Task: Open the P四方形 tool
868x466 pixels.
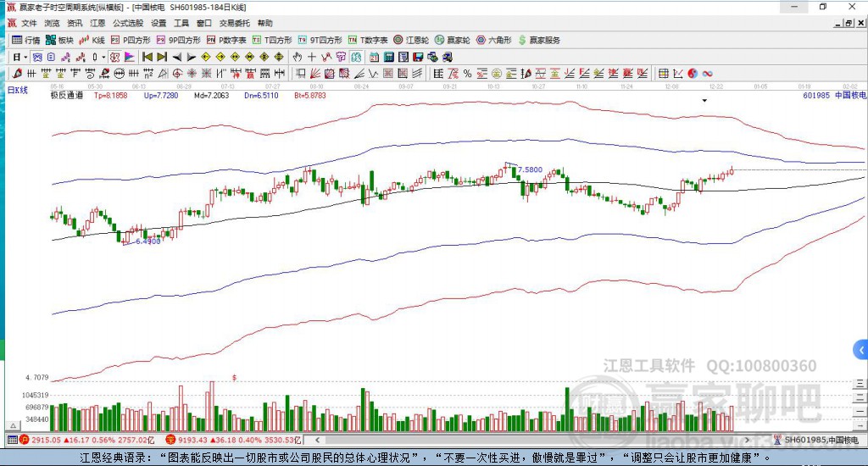Action: tap(131, 40)
